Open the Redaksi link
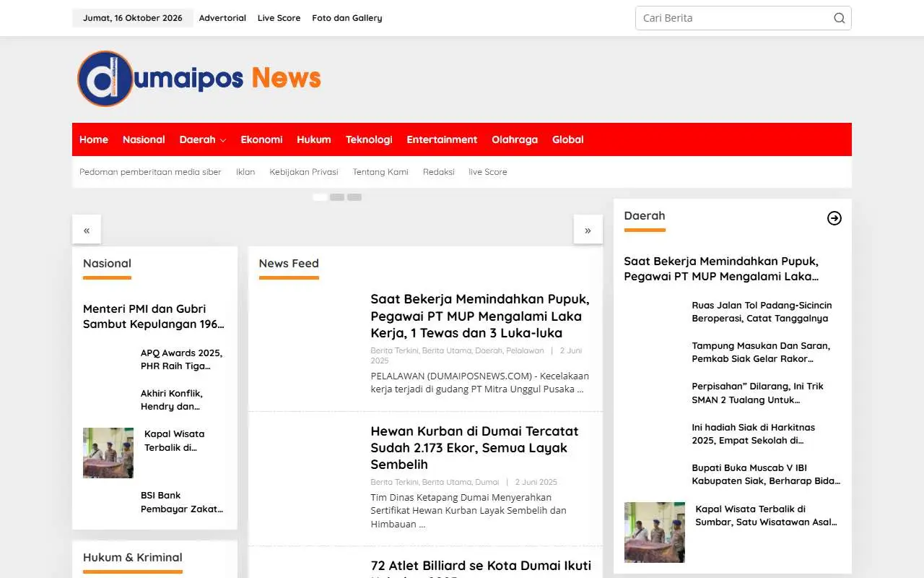Screen dimensions: 924x578 439,172
